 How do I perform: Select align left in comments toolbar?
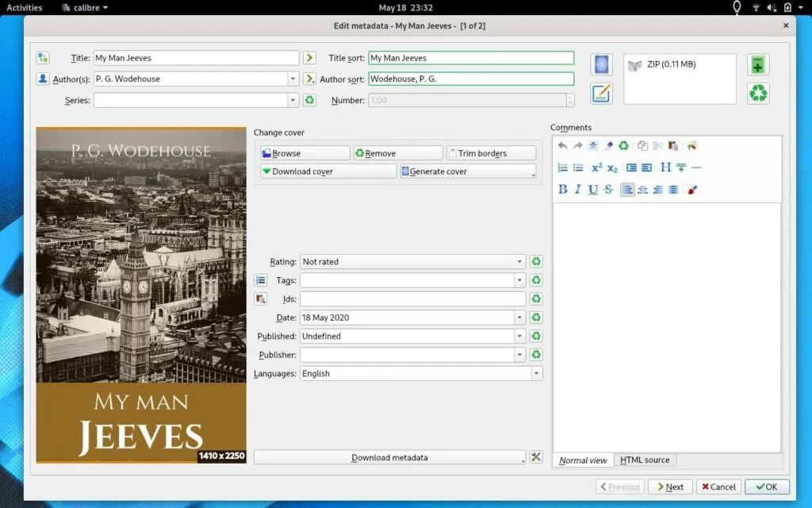(x=627, y=189)
